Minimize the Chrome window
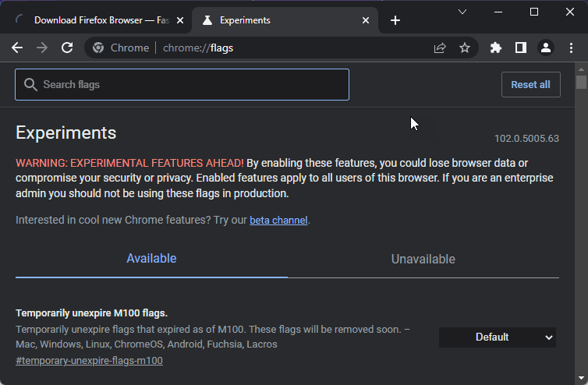Viewport: 588px width, 385px height. tap(498, 12)
